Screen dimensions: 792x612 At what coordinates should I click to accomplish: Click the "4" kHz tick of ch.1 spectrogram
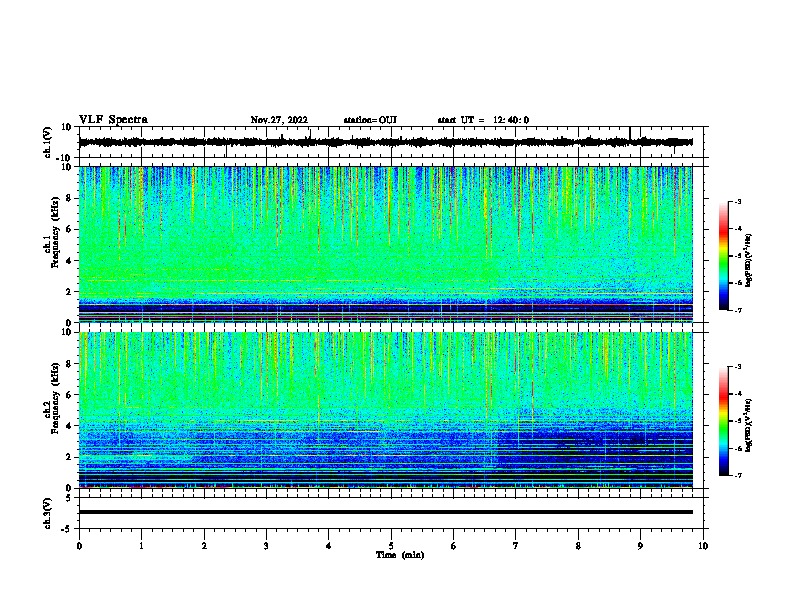[70, 261]
